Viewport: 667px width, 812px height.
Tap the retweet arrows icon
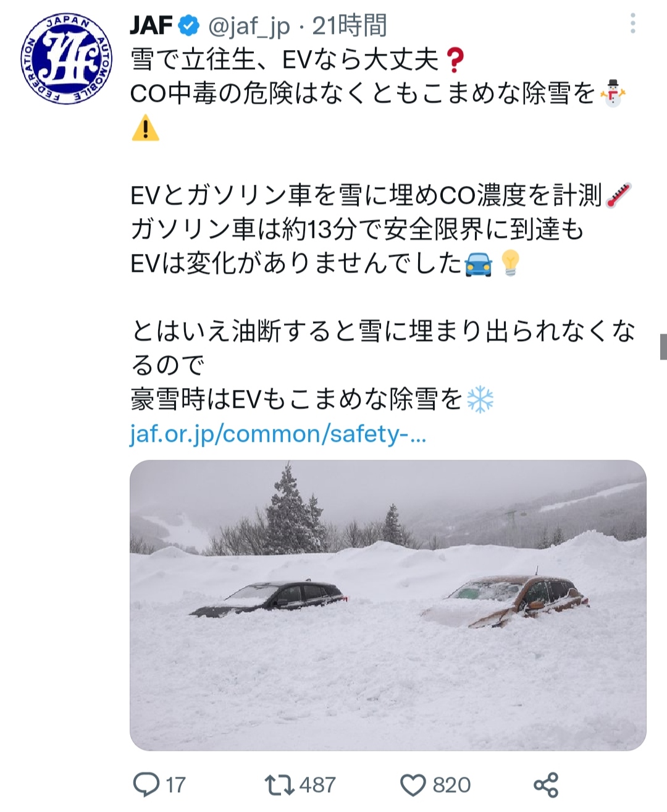click(280, 785)
